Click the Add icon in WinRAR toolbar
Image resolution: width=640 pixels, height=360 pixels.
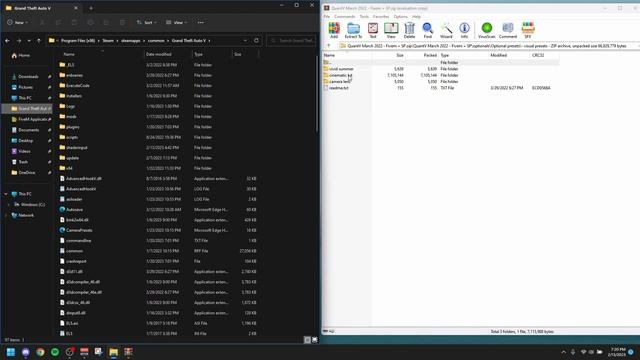click(334, 30)
